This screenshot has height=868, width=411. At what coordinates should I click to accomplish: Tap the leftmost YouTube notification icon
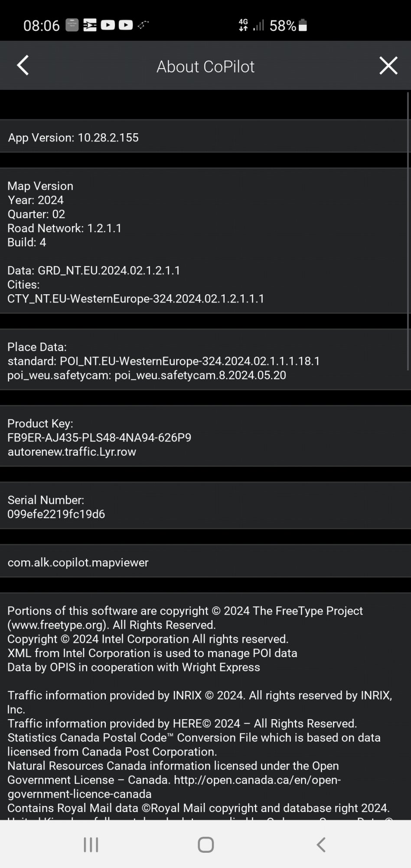tap(108, 25)
